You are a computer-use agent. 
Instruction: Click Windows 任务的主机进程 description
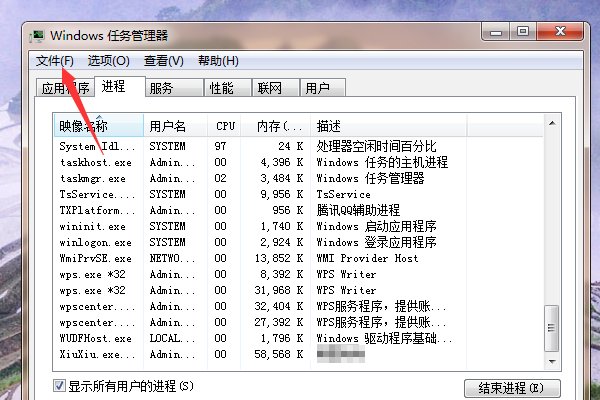tap(382, 162)
